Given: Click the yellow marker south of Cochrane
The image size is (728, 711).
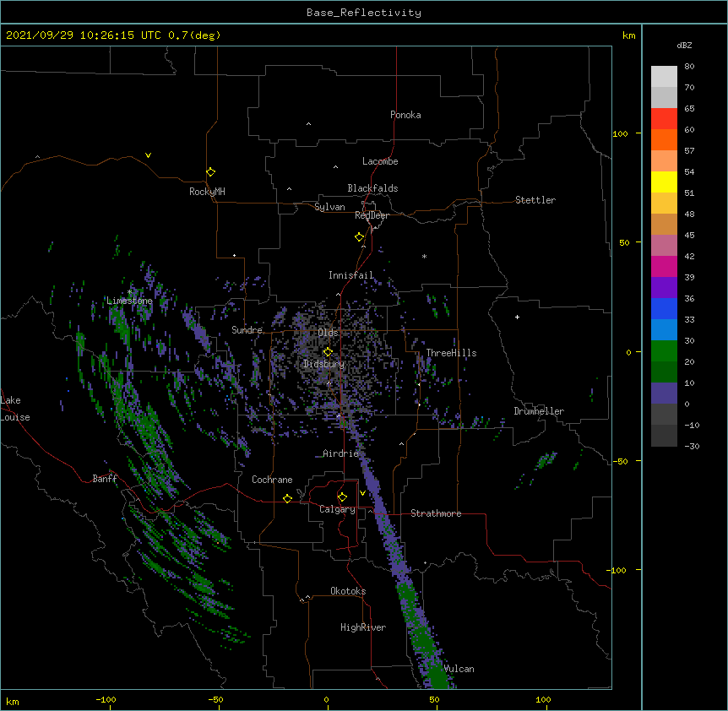Looking at the screenshot, I should (x=287, y=498).
